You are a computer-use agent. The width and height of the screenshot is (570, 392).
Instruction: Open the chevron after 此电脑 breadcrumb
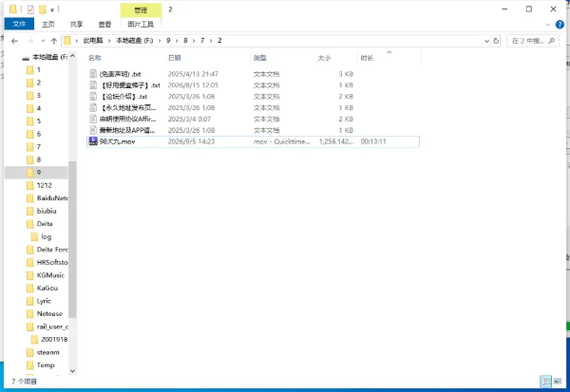coord(109,41)
